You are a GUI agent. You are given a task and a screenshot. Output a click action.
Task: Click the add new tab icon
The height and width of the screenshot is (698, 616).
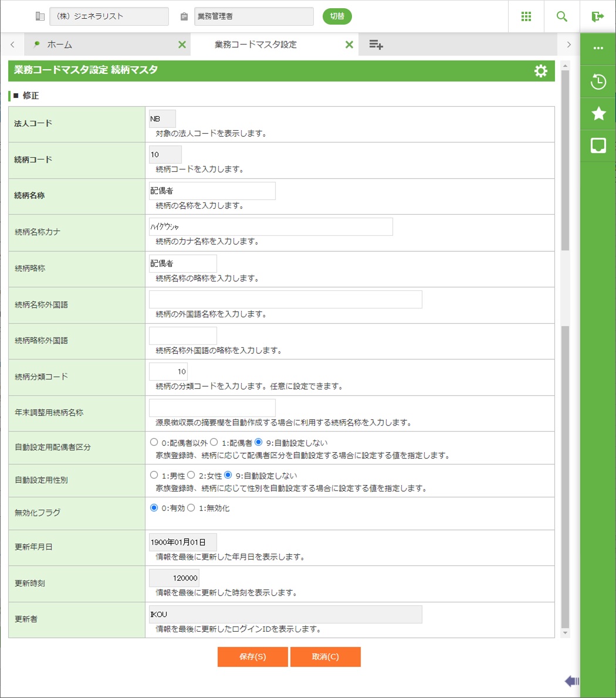(376, 45)
